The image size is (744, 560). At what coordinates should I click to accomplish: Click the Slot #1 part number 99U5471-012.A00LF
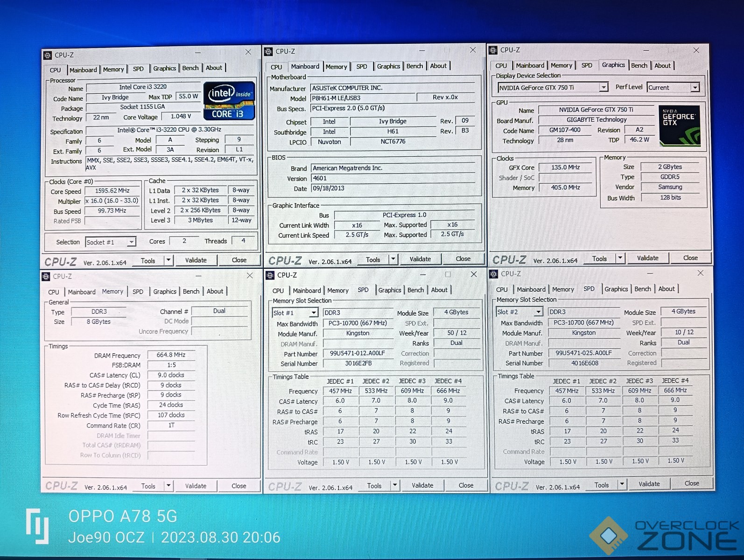pyautogui.click(x=357, y=353)
